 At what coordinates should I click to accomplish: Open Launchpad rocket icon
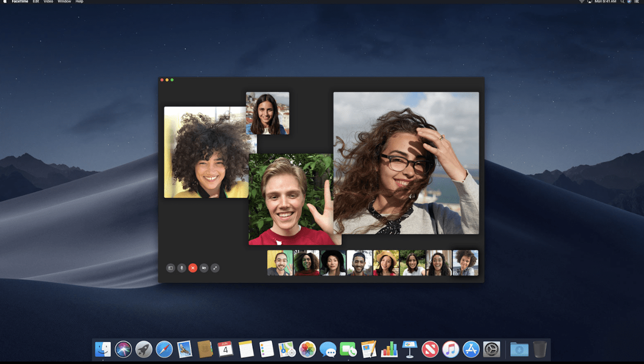click(144, 349)
